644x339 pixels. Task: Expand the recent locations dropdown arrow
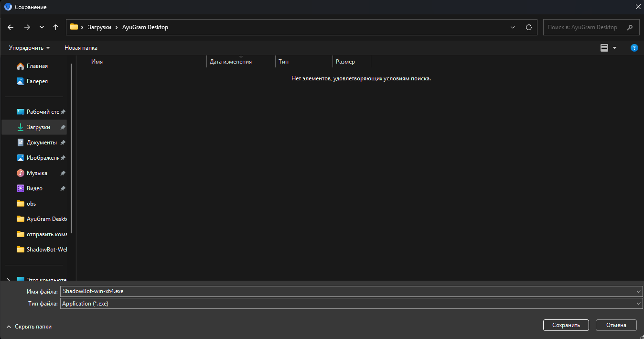(42, 27)
